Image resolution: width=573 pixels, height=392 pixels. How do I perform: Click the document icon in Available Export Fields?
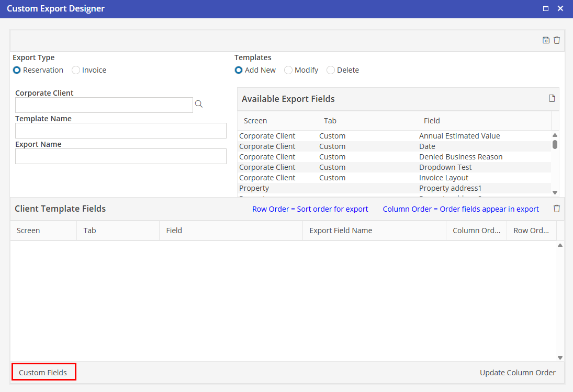point(552,99)
